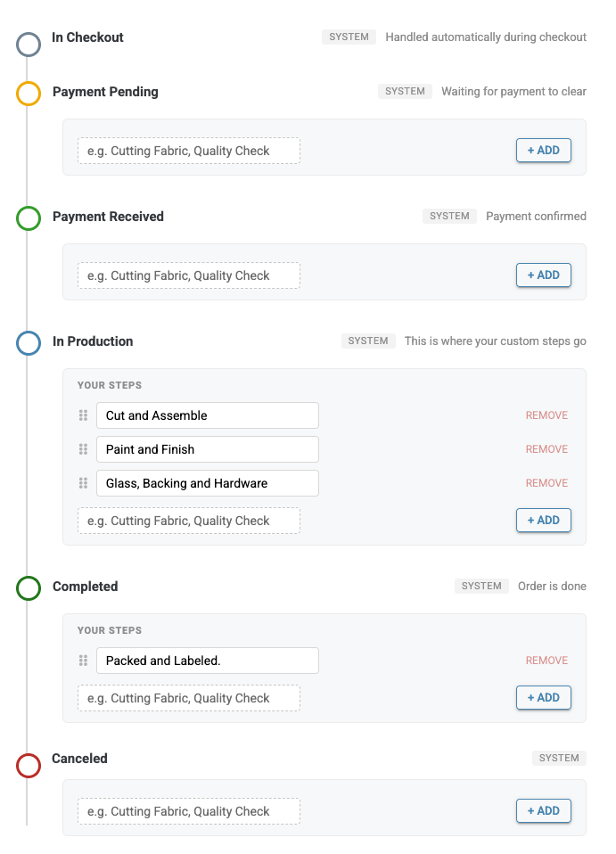616x854 pixels.
Task: Click ADD under the Completed steps
Action: pyautogui.click(x=543, y=697)
